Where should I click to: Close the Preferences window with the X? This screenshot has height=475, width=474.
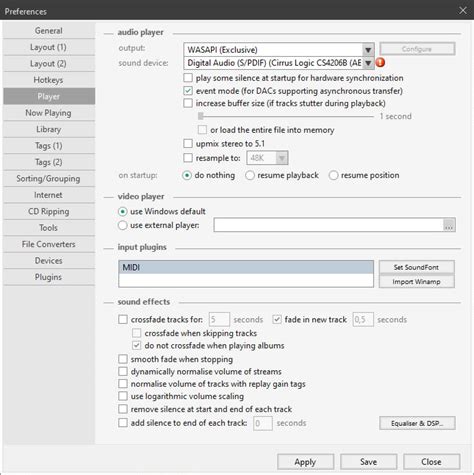(x=463, y=11)
